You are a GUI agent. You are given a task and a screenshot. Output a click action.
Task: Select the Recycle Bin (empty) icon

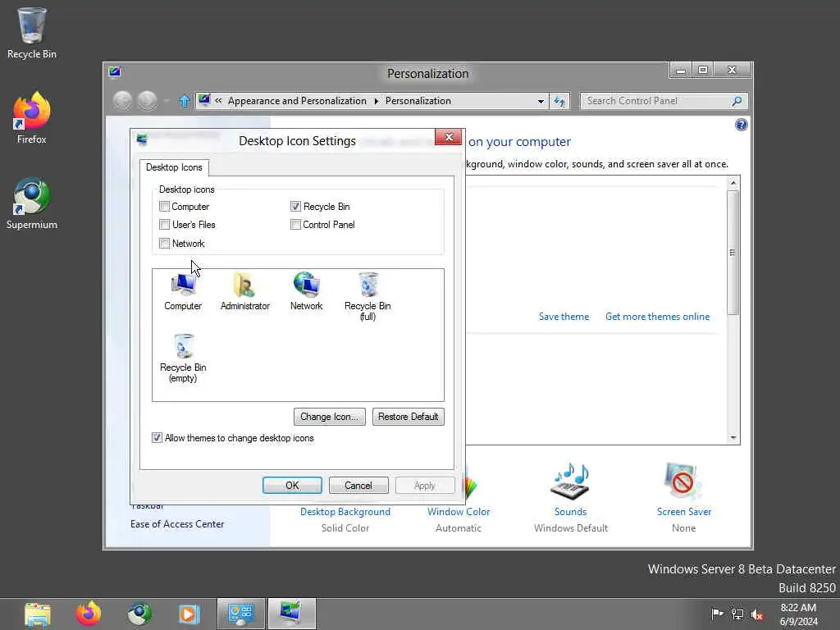183,358
